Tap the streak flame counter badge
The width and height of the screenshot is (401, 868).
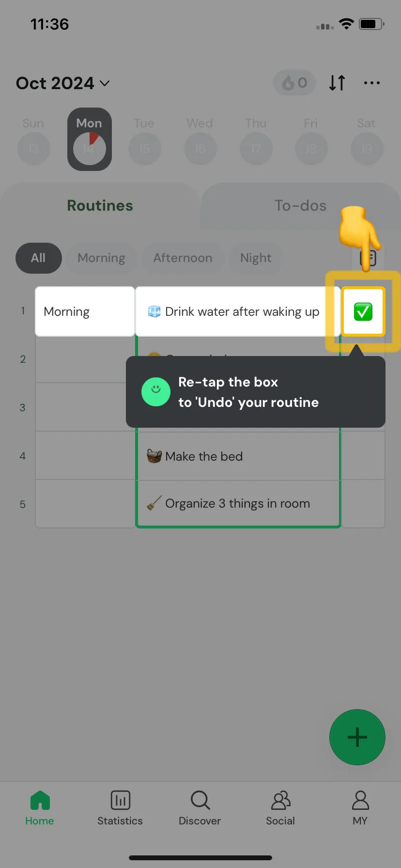point(294,83)
